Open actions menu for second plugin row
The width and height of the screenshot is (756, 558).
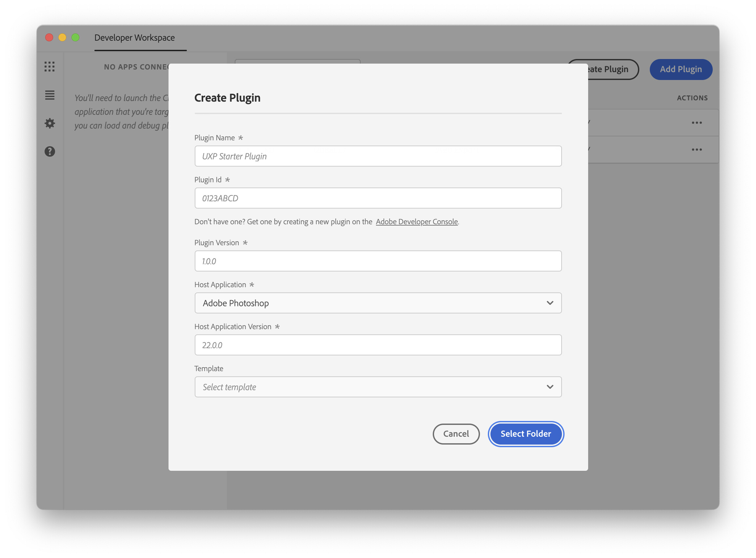tap(697, 149)
